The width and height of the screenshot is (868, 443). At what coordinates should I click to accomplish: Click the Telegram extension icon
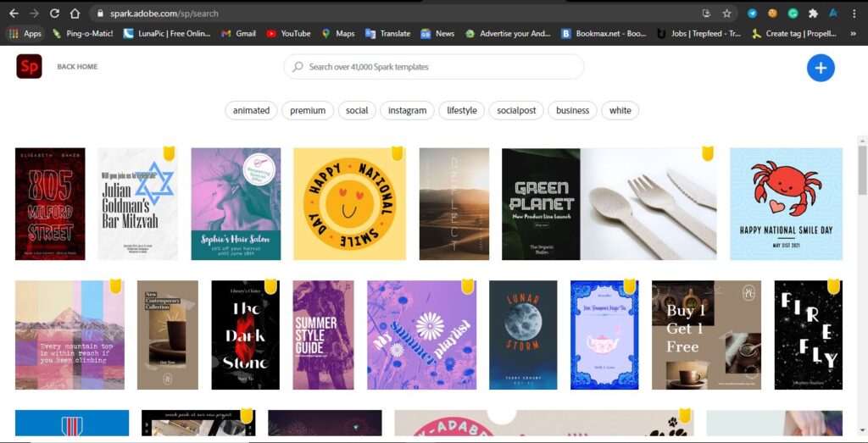pos(752,14)
